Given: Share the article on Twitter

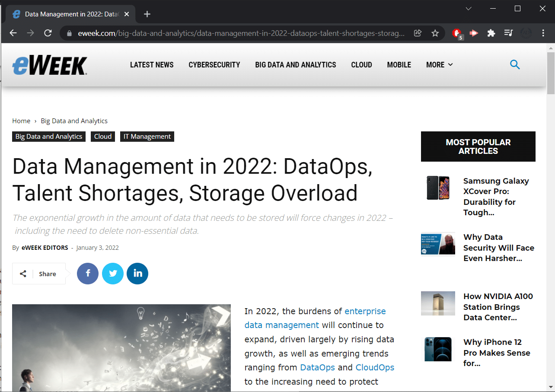Looking at the screenshot, I should point(113,273).
